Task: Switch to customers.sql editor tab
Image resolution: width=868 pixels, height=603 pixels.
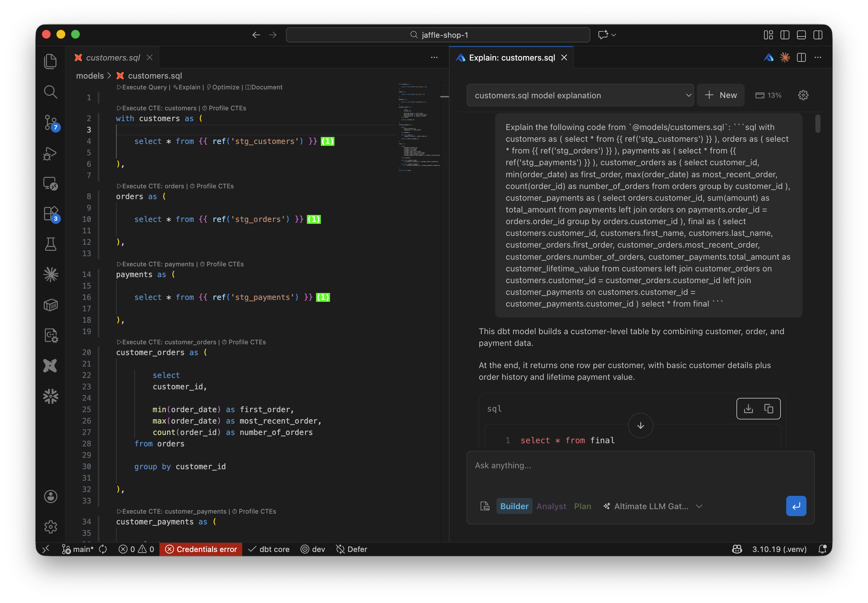Action: pos(113,57)
